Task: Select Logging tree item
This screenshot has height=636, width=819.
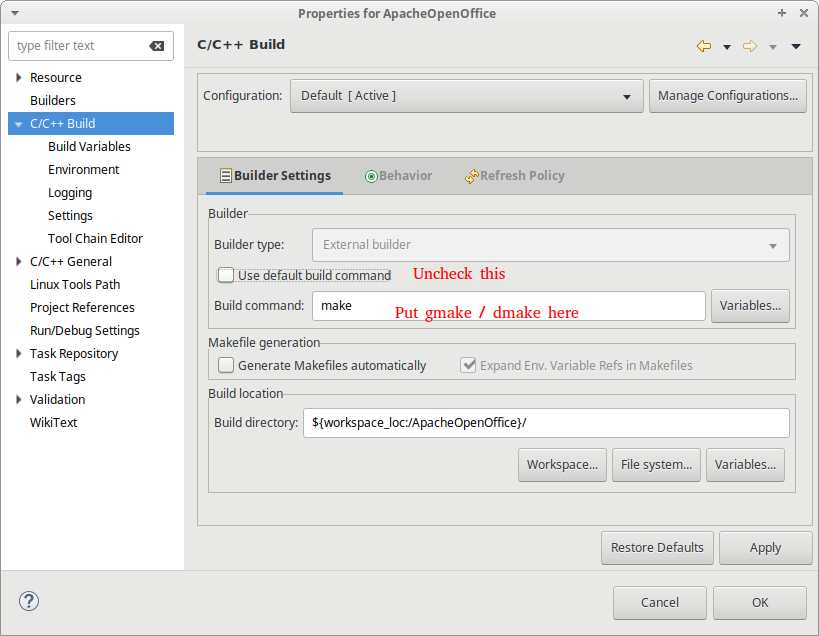Action: (x=70, y=193)
